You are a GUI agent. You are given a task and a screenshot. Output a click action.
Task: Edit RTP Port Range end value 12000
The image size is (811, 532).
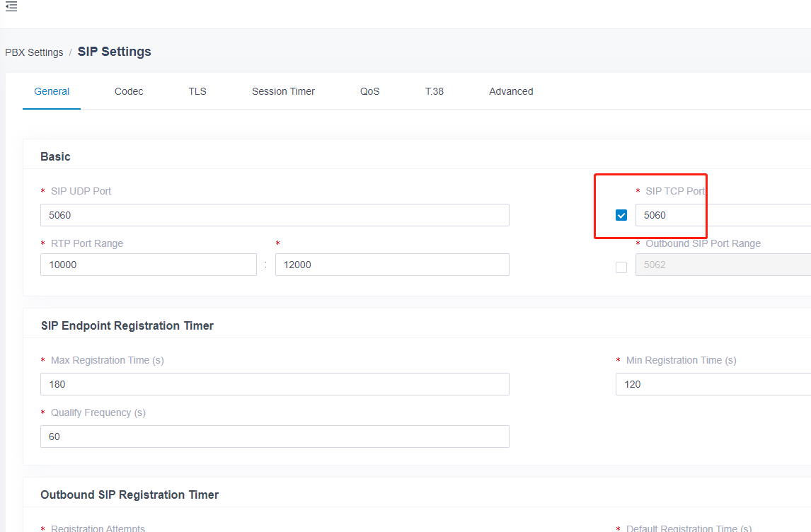tap(392, 265)
